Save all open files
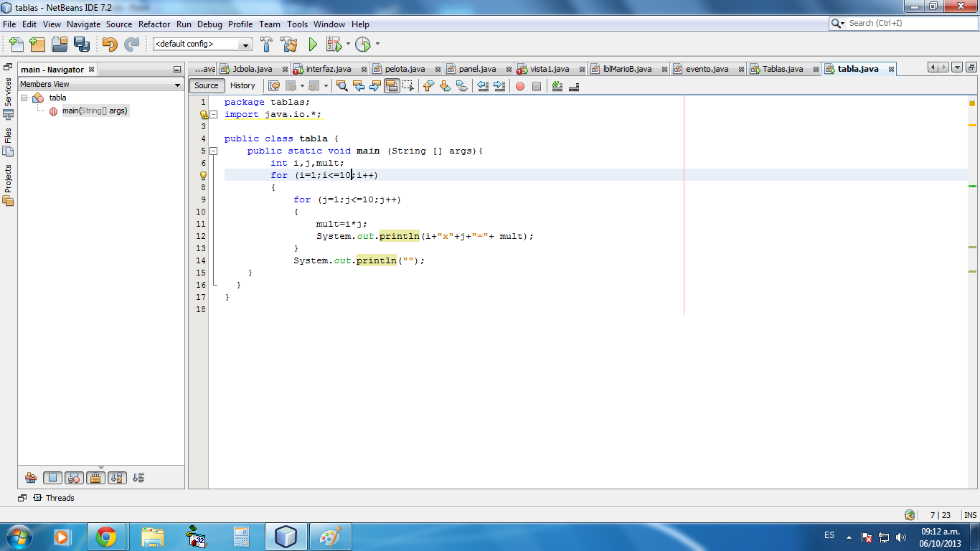The image size is (980, 551). 82,44
